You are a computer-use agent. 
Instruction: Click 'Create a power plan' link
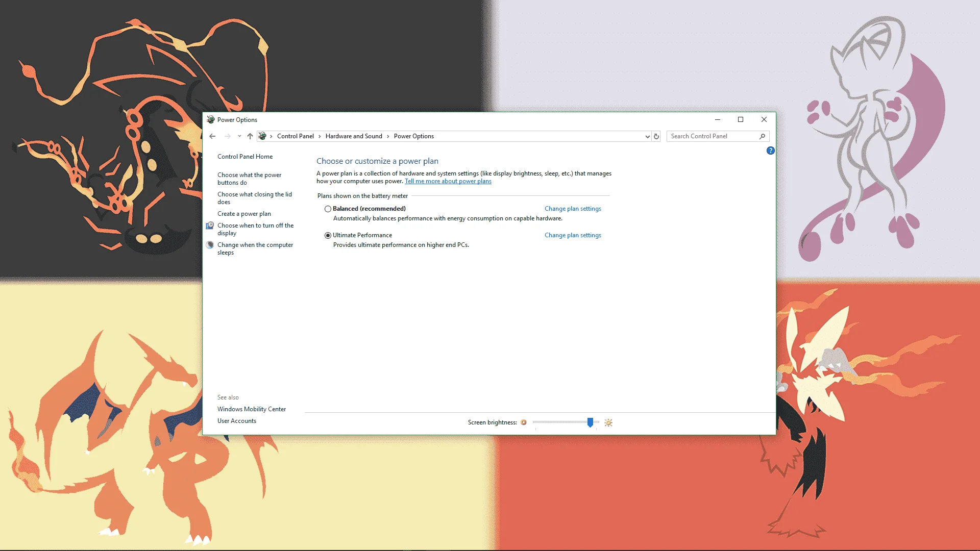coord(244,214)
